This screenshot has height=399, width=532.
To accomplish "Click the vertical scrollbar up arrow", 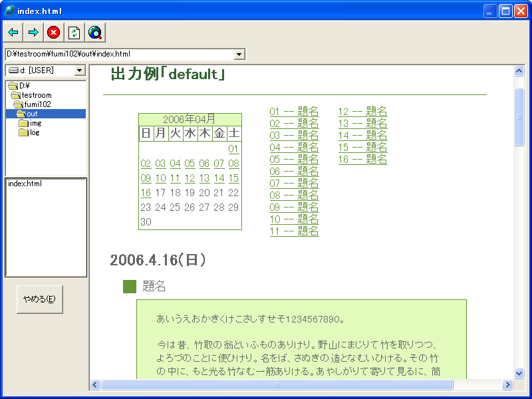I will point(519,71).
